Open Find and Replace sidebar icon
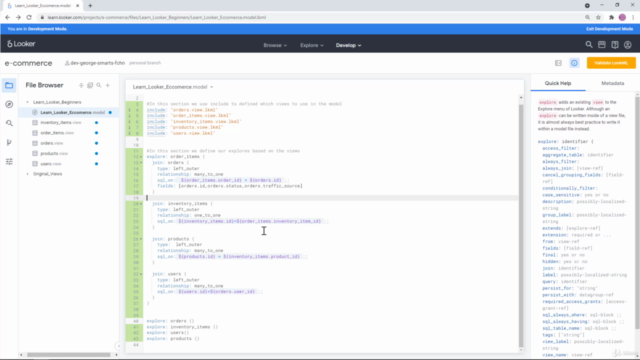This screenshot has width=640, height=360. (9, 123)
